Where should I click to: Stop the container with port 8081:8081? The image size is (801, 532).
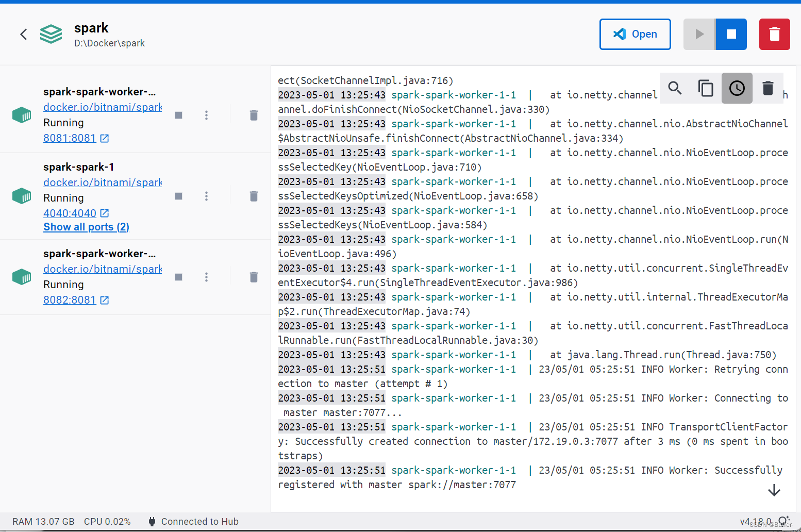179,115
